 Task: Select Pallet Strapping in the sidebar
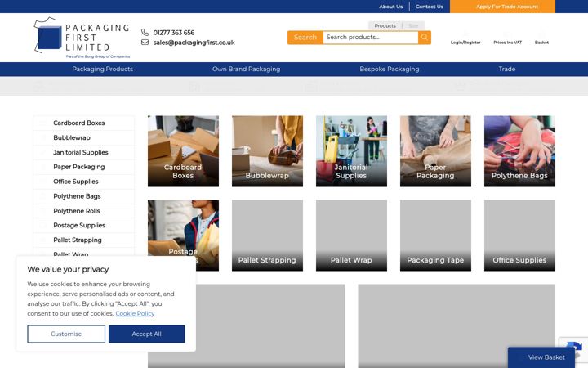pyautogui.click(x=83, y=240)
